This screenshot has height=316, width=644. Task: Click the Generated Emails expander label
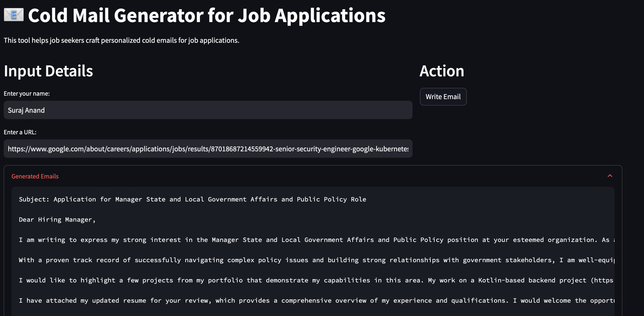coord(35,176)
